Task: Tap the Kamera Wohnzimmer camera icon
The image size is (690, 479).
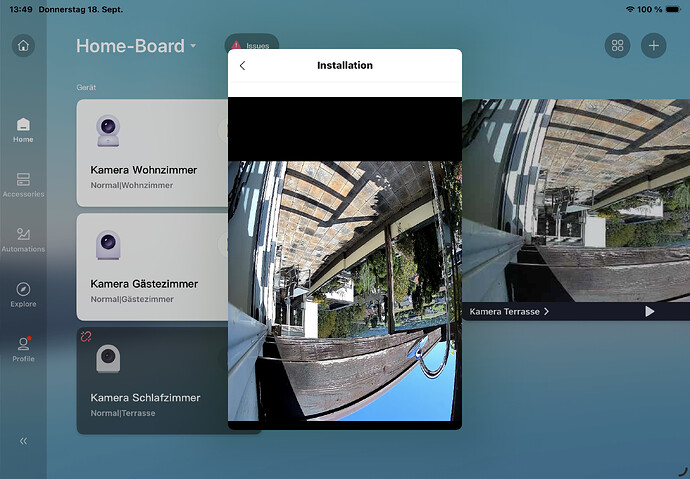Action: pos(108,131)
